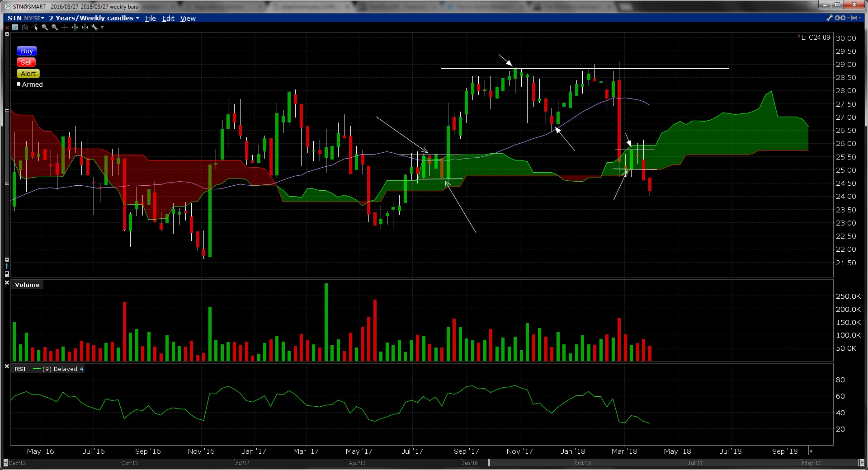
Task: Click the 250.0K volume axis label
Action: [849, 296]
